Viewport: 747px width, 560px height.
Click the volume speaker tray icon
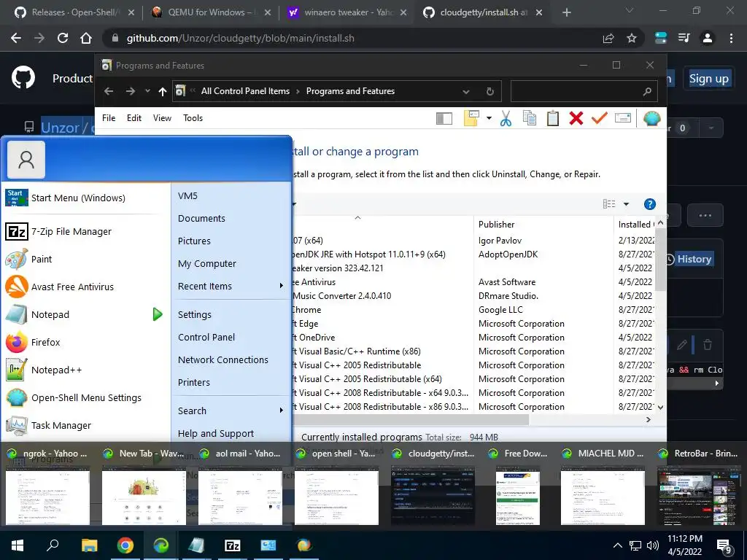click(x=653, y=545)
